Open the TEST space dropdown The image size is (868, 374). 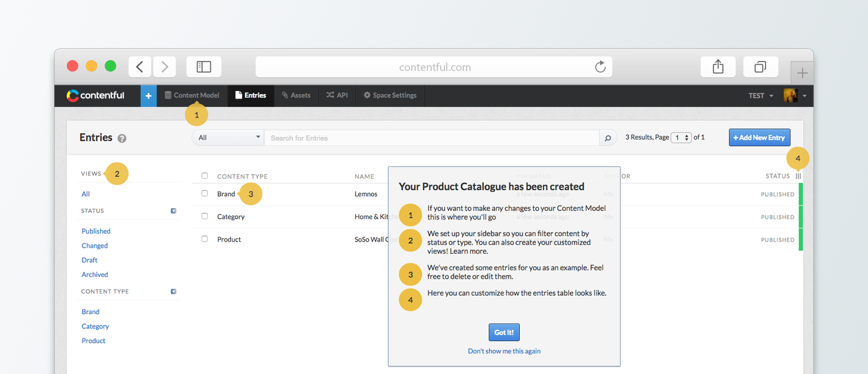click(x=761, y=96)
